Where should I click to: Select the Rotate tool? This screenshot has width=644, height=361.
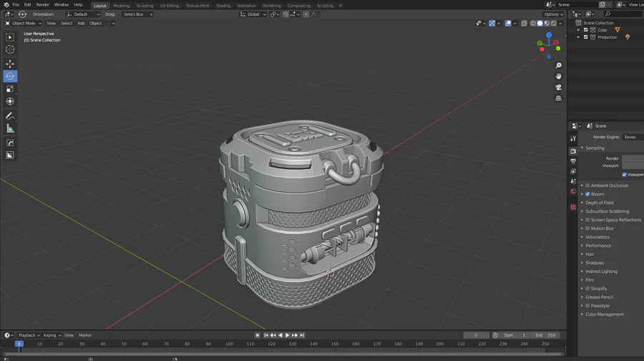coord(10,76)
